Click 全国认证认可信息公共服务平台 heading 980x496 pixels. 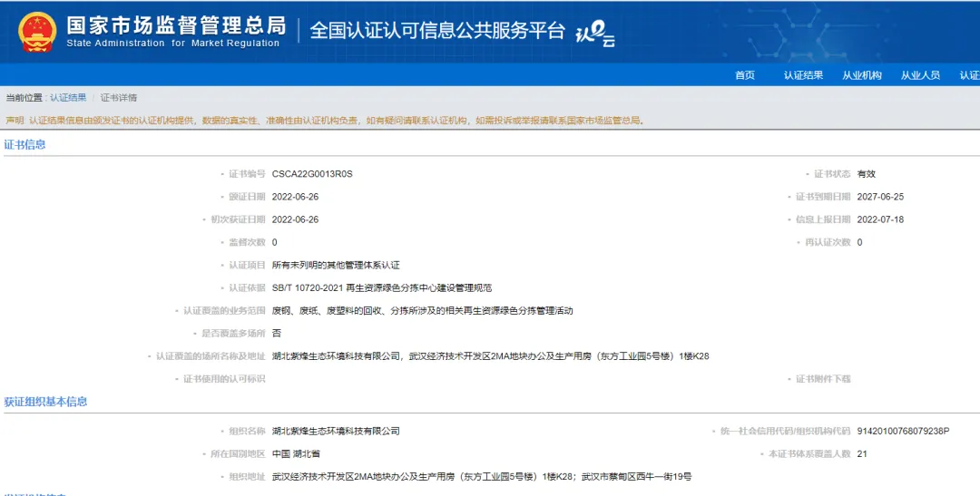tap(437, 30)
